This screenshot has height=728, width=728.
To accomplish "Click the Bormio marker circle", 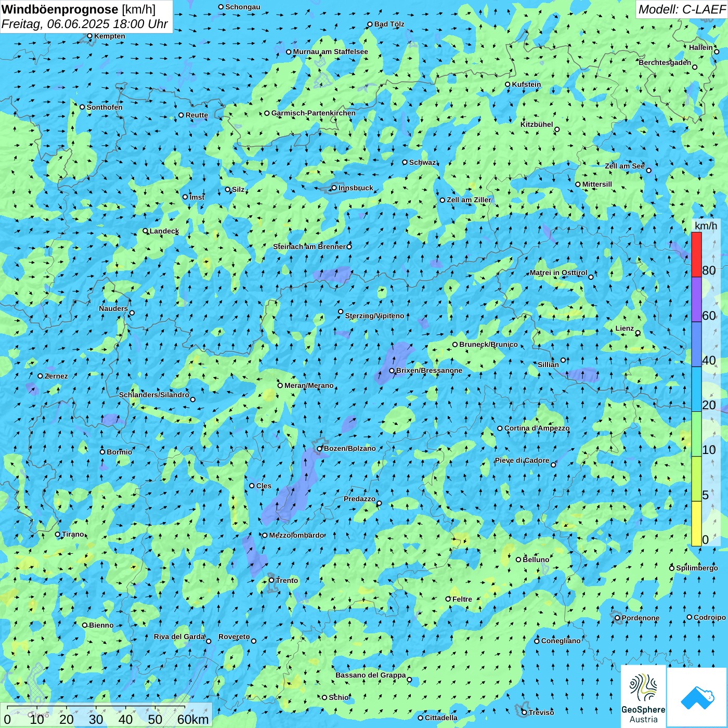I will [102, 452].
